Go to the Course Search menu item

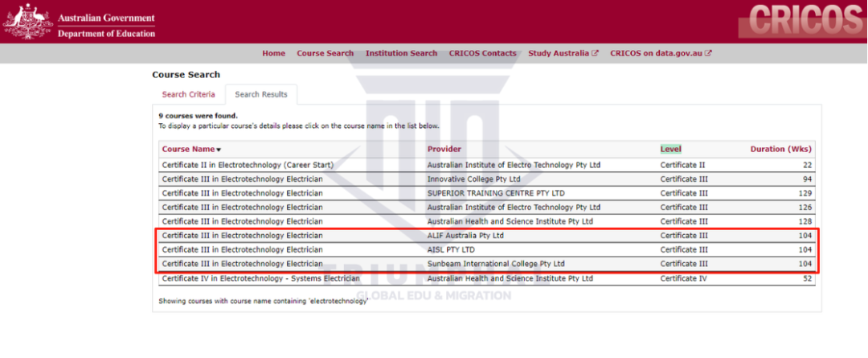(325, 53)
